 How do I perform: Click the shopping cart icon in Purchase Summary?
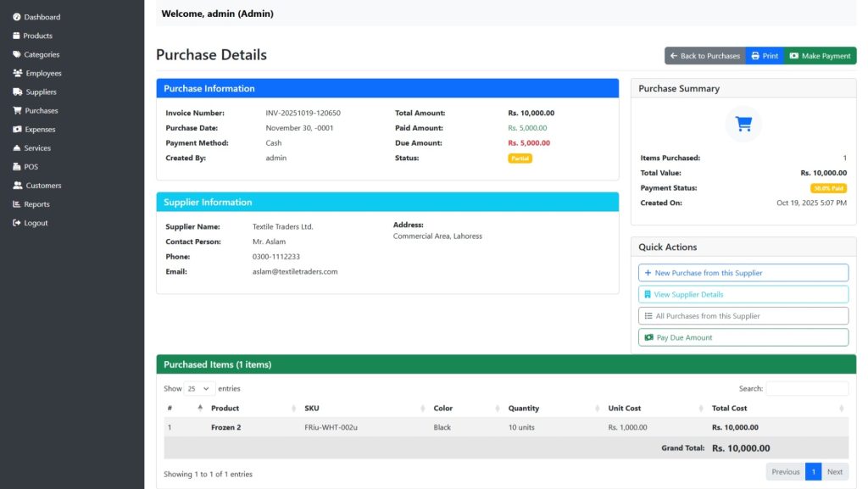(x=743, y=124)
